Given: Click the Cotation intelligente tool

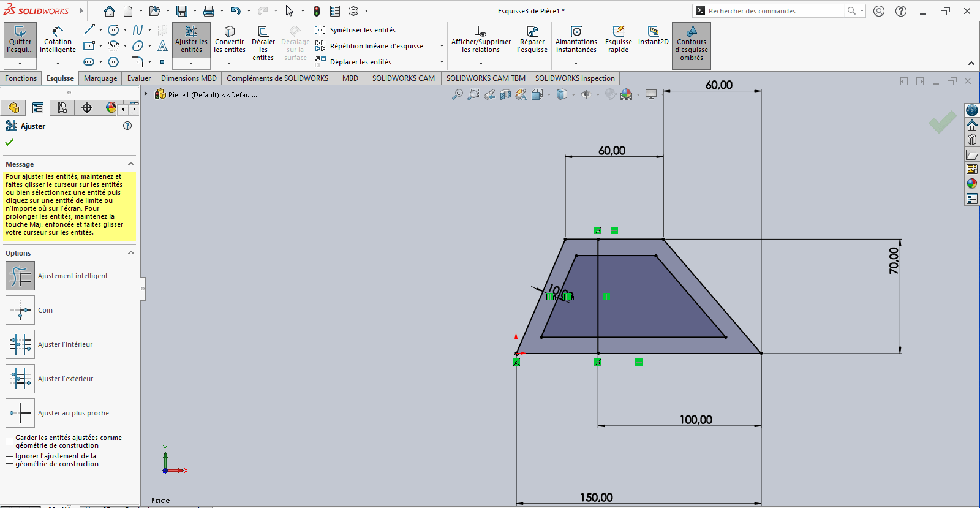Looking at the screenshot, I should point(58,40).
